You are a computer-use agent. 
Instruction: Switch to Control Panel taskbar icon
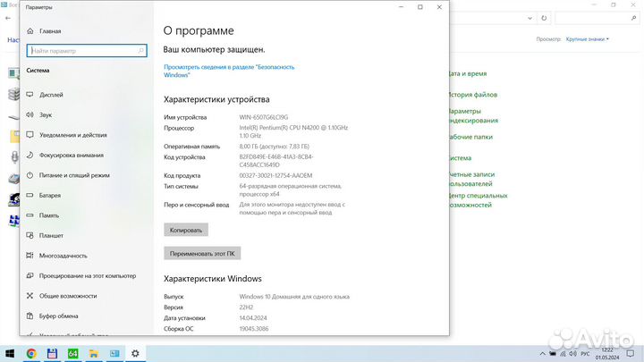click(x=114, y=353)
